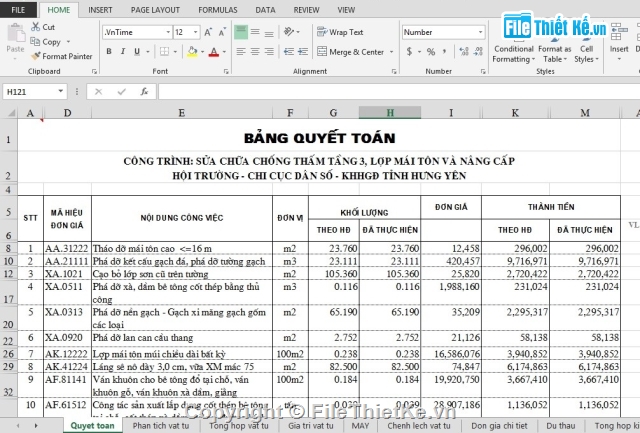640x433 pixels.
Task: Click the next sheet scroll arrow
Action: coord(36,426)
